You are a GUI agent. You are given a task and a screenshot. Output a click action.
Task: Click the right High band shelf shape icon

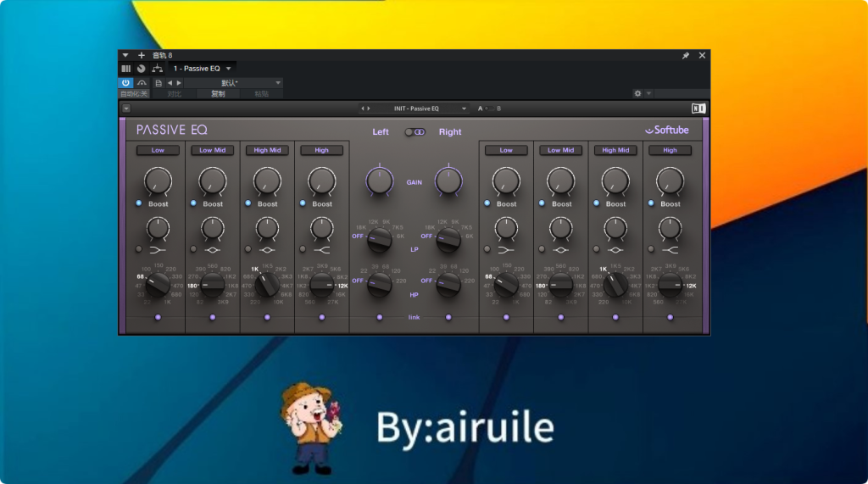tap(670, 250)
